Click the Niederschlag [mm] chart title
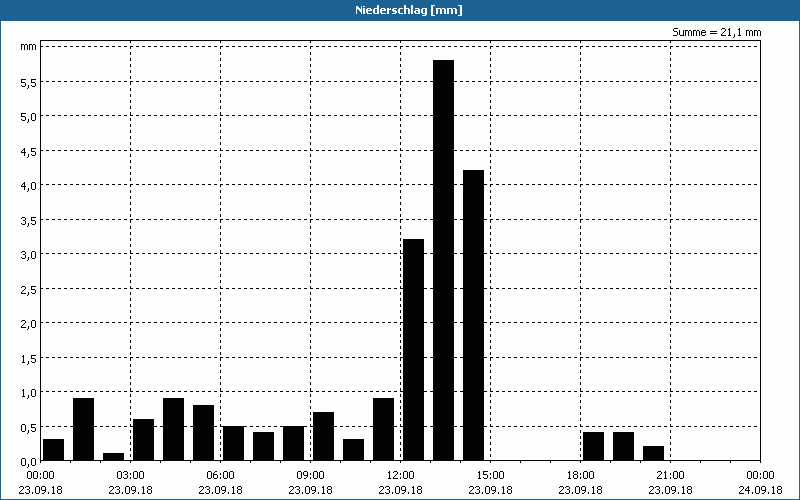Screen dimensions: 800x500 409,10
